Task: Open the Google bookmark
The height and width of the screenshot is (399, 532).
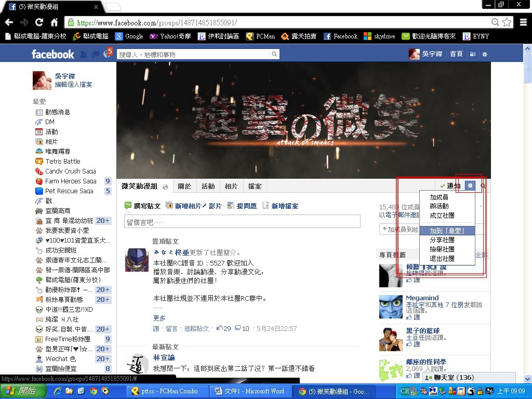Action: (129, 36)
